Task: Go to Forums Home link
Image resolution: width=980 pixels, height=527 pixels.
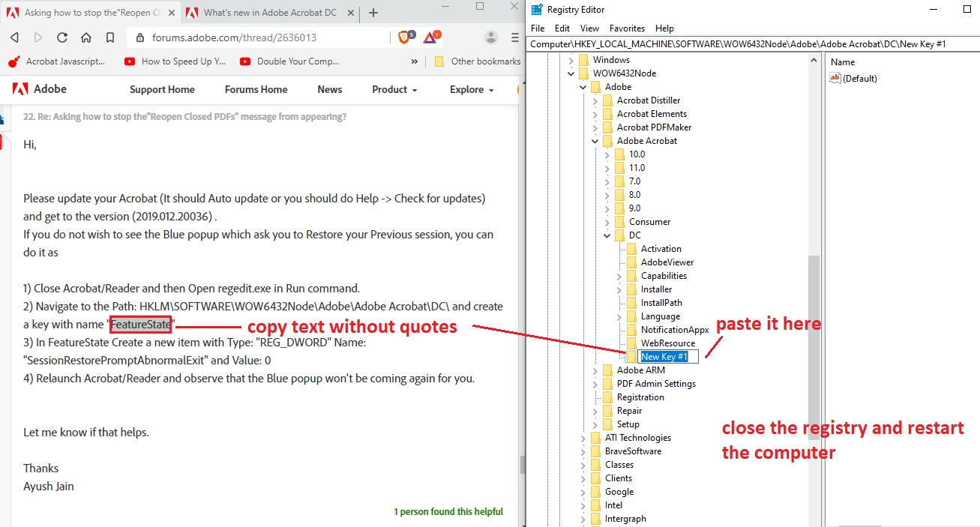Action: [x=256, y=89]
